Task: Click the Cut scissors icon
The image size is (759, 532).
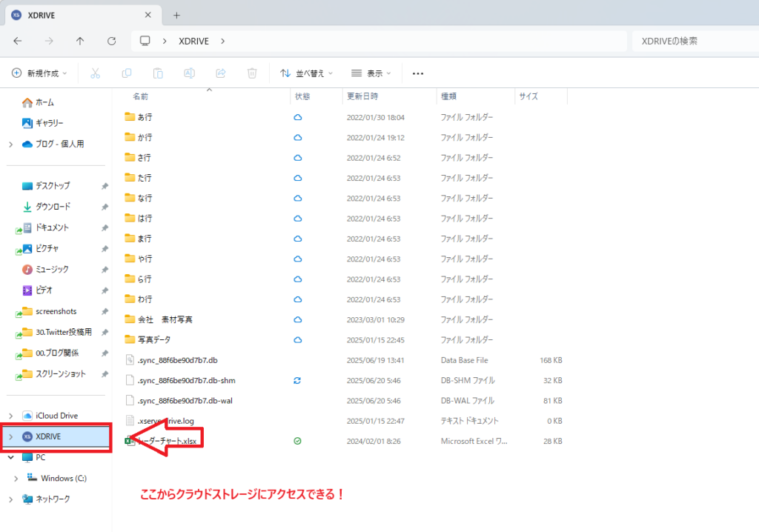Action: (95, 73)
